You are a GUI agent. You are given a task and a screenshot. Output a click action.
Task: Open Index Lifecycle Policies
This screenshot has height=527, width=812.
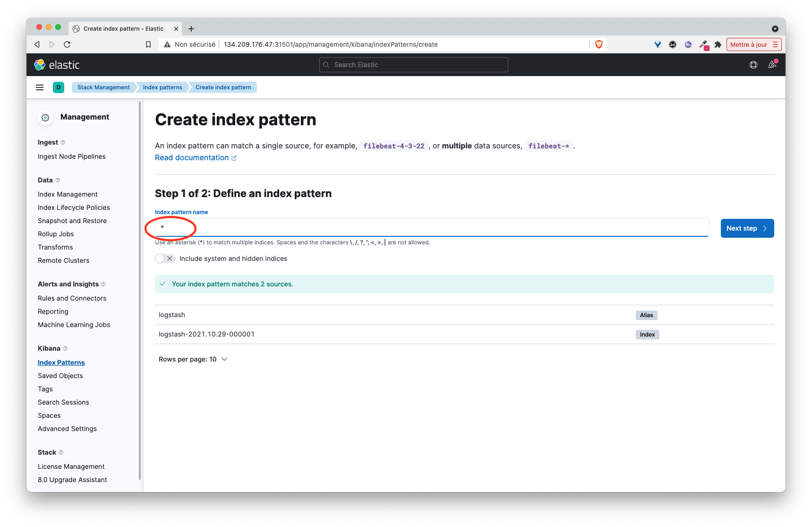pos(74,207)
